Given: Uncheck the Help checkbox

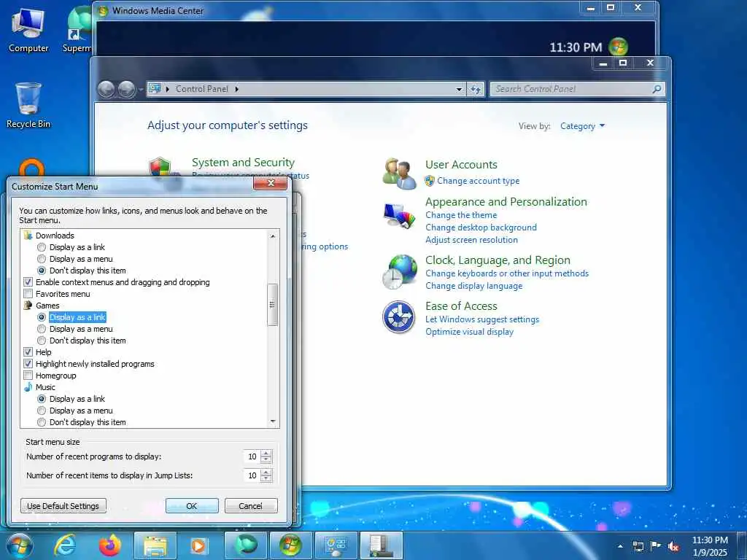Looking at the screenshot, I should pyautogui.click(x=28, y=352).
